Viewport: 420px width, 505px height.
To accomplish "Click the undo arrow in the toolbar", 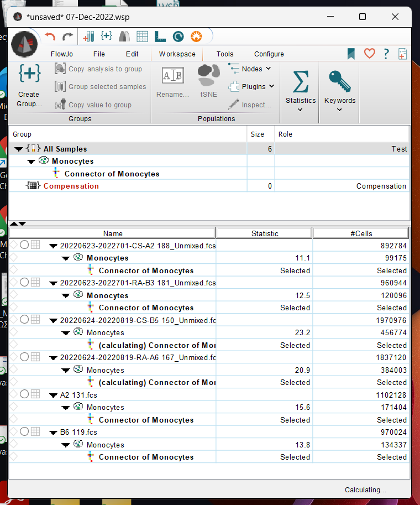I will coord(50,37).
